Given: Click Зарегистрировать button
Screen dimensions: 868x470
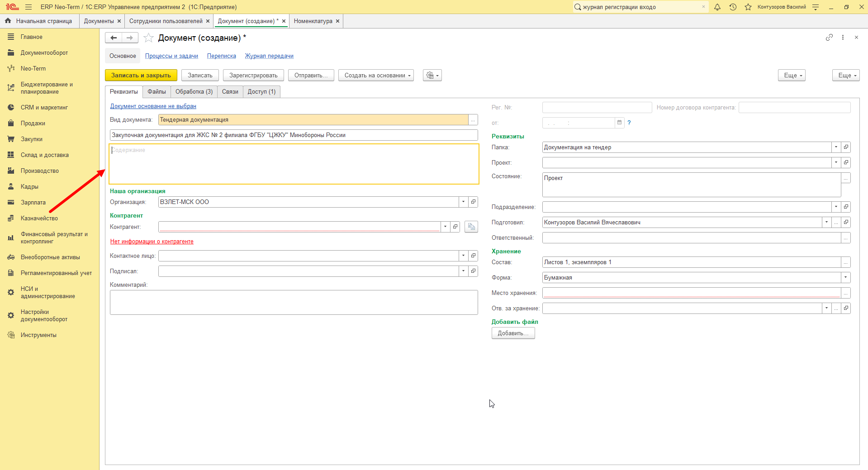Looking at the screenshot, I should point(253,75).
